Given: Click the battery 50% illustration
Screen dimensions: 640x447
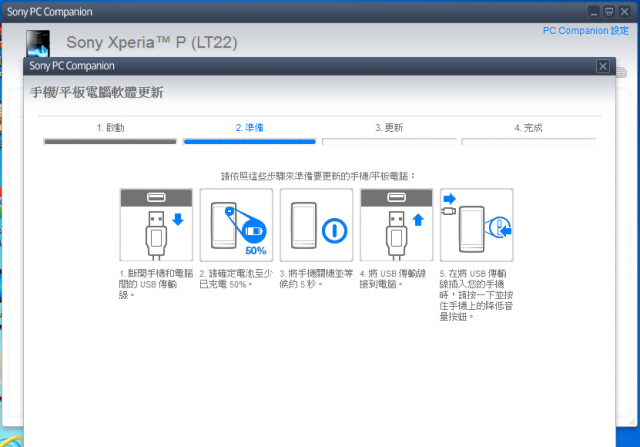Looking at the screenshot, I should [x=236, y=225].
